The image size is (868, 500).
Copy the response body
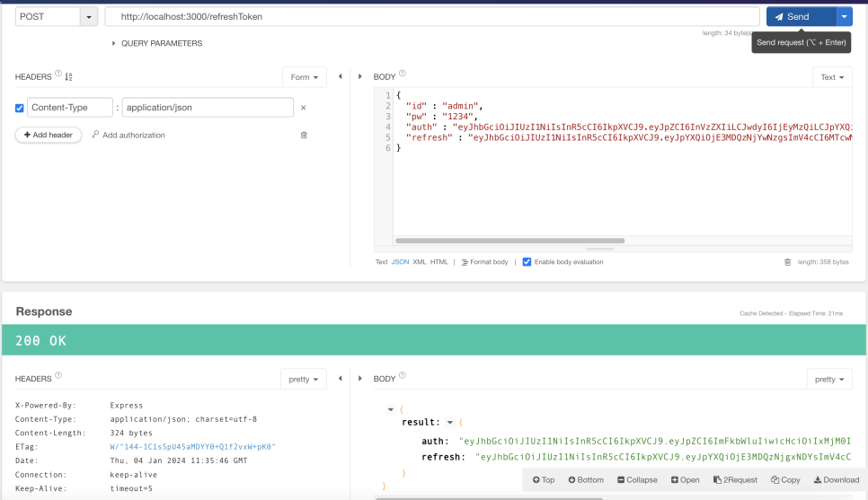(786, 480)
